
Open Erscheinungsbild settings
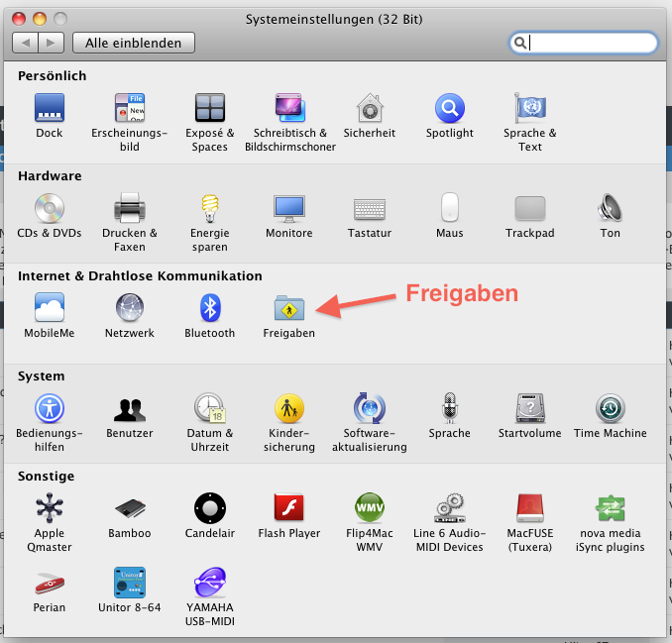(x=130, y=108)
